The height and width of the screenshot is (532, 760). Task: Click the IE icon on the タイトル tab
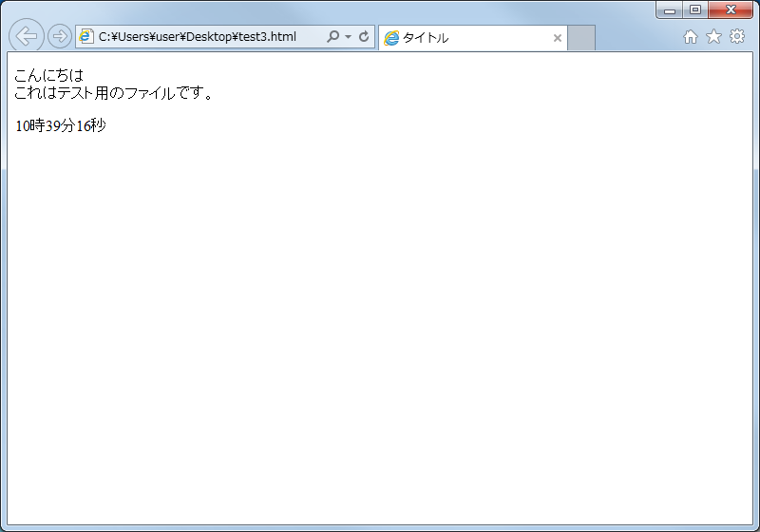tap(391, 38)
